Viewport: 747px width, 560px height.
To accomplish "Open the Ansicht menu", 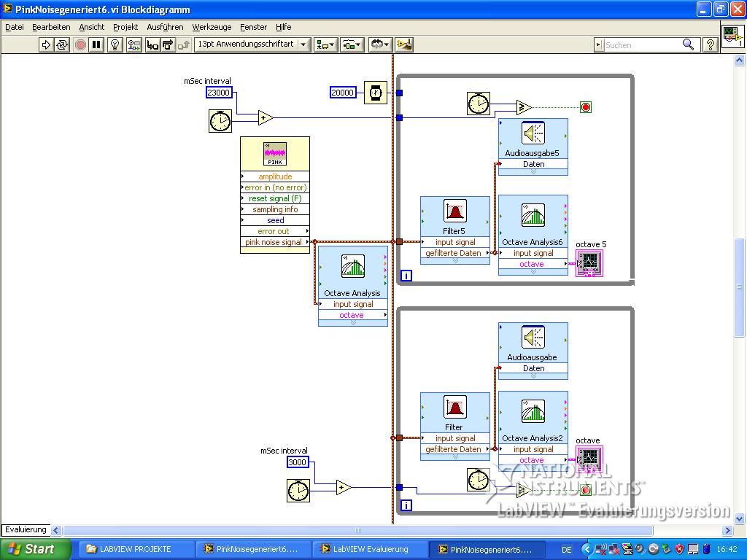I will click(91, 27).
